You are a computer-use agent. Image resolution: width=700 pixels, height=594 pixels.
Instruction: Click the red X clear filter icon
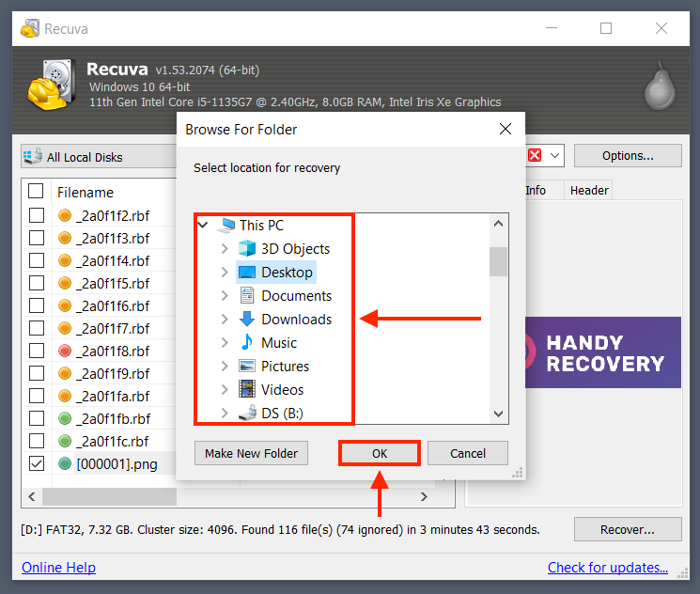tap(535, 155)
